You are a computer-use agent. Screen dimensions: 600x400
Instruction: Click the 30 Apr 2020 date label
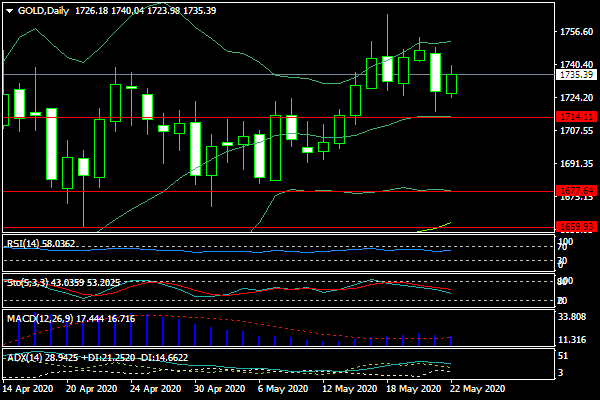pos(218,389)
